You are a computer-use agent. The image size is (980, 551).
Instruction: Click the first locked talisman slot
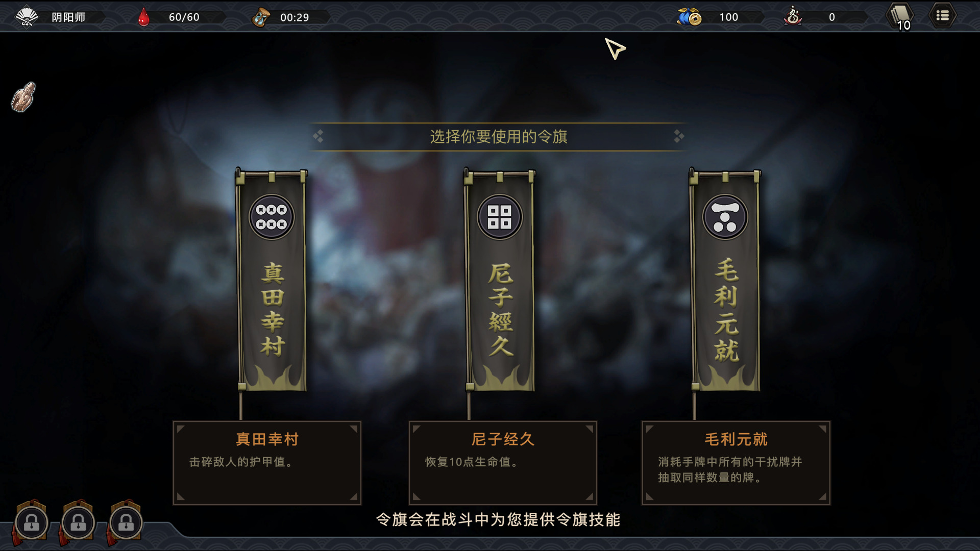(31, 522)
